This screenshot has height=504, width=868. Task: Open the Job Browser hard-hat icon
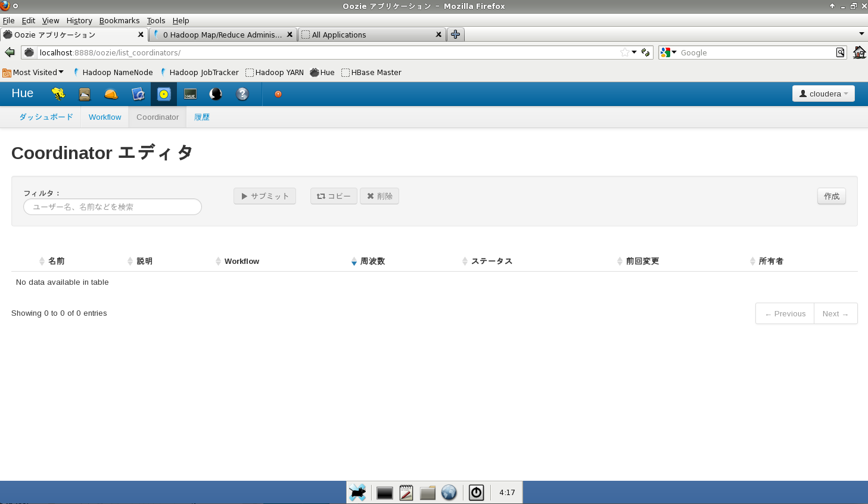(x=111, y=94)
